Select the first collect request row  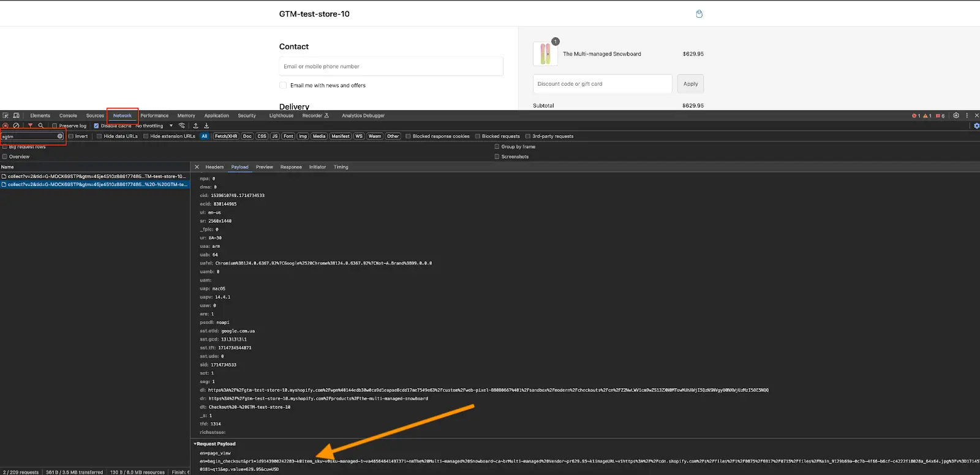(x=95, y=176)
